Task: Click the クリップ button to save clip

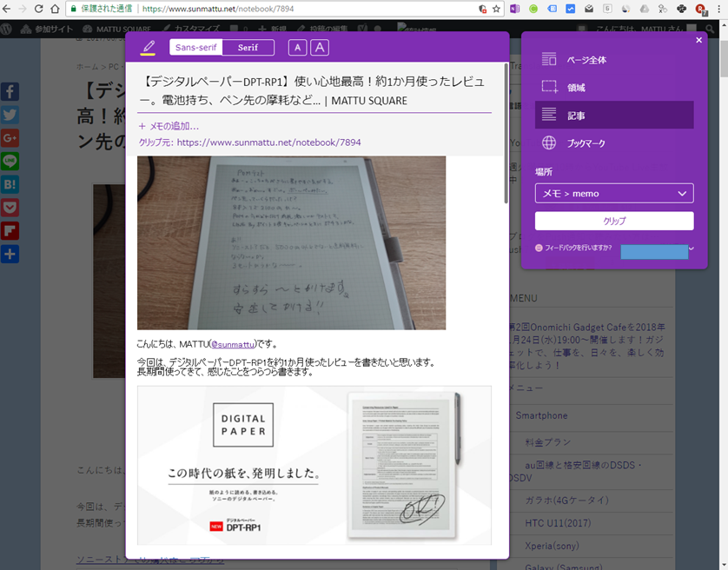Action: coord(614,221)
